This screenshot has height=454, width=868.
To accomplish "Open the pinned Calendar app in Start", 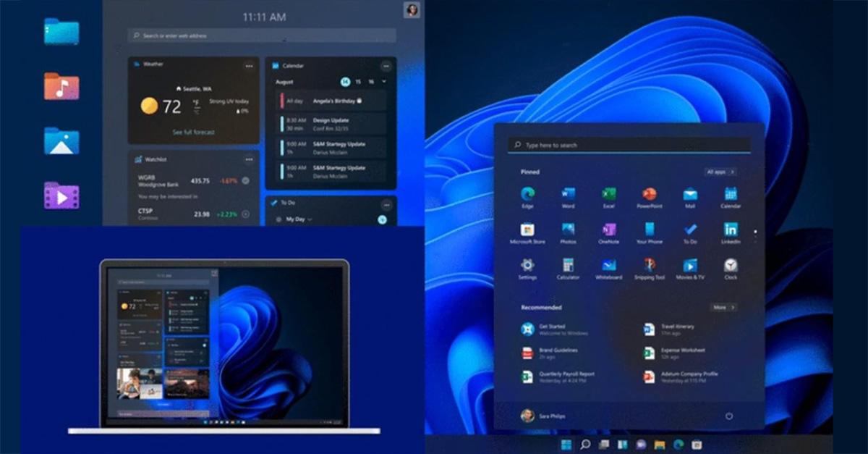I will tap(731, 197).
